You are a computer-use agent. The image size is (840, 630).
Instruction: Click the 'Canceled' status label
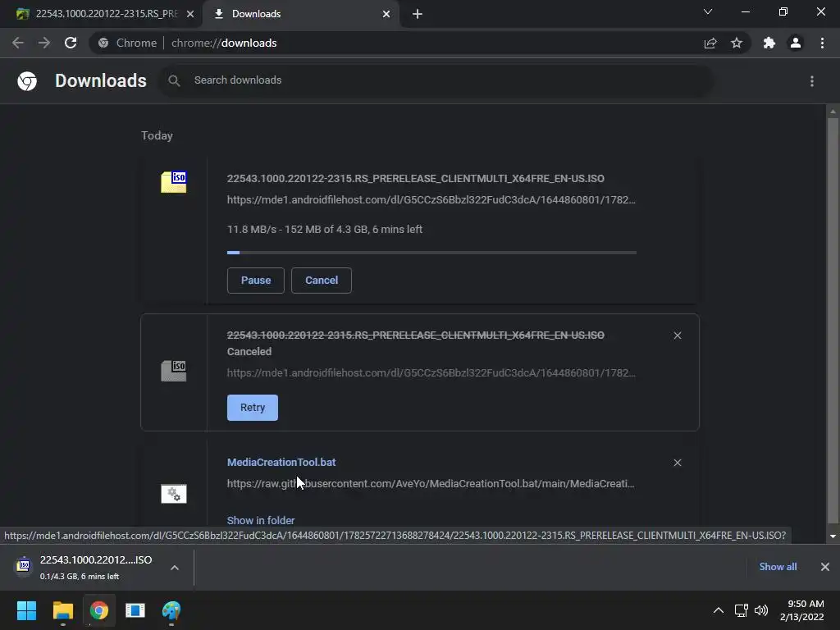[249, 351]
